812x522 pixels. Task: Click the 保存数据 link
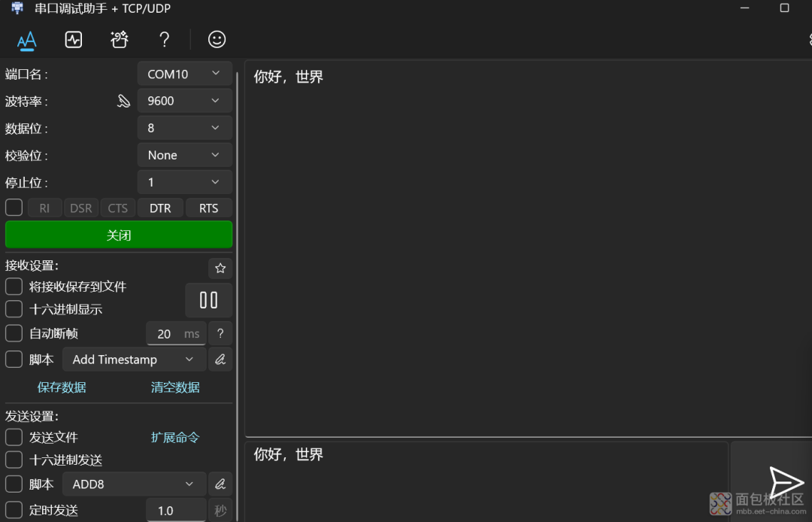click(x=62, y=387)
